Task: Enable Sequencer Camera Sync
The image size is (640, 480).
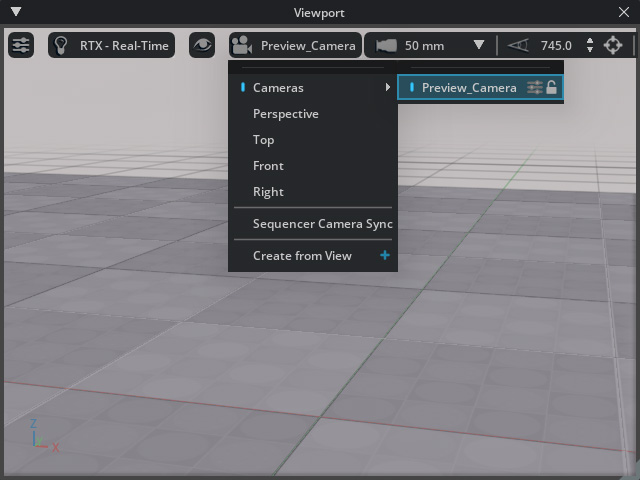Action: coord(322,224)
